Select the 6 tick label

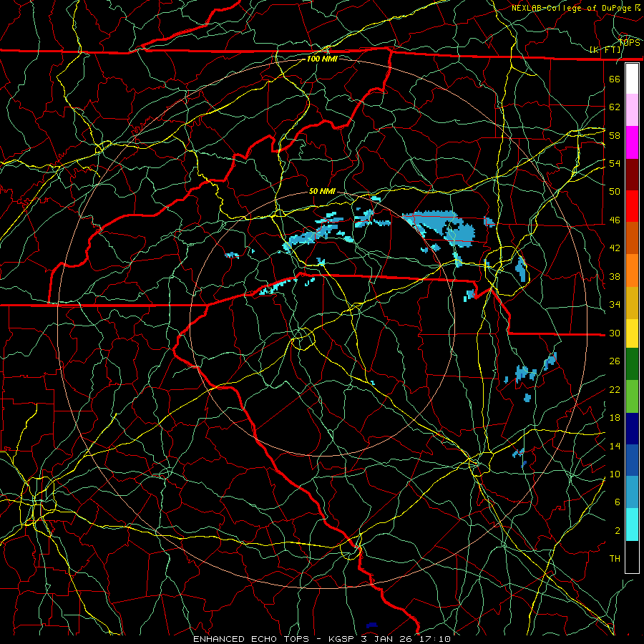coord(617,502)
